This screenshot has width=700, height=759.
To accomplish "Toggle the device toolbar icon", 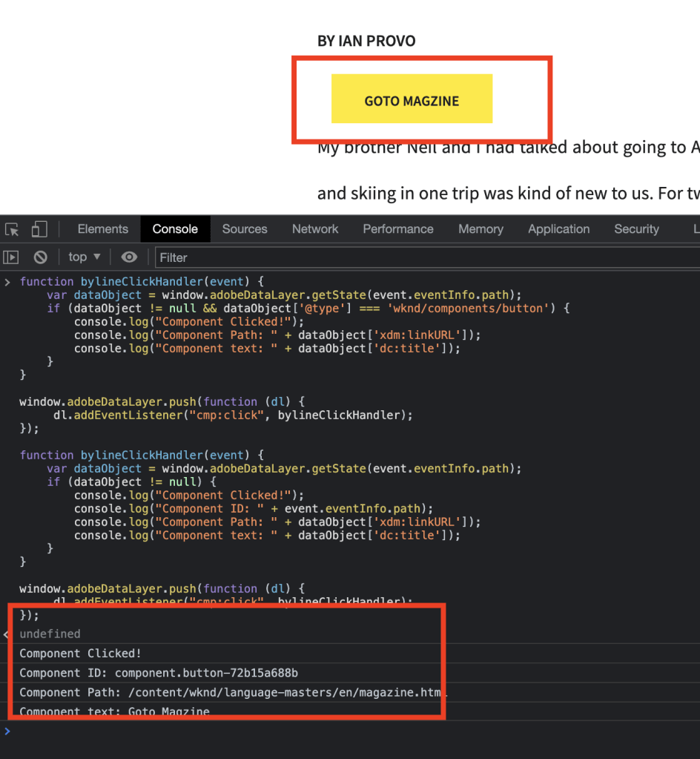I will [x=39, y=229].
